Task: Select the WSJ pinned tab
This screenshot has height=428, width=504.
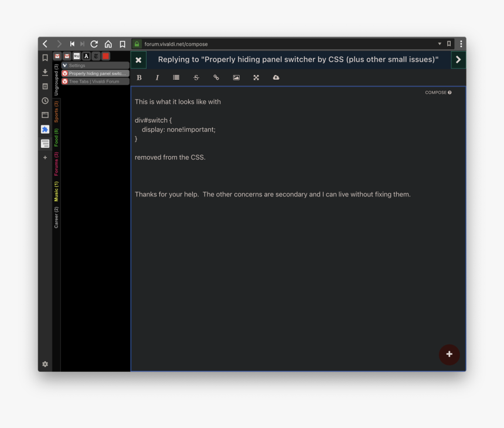Action: [x=77, y=56]
